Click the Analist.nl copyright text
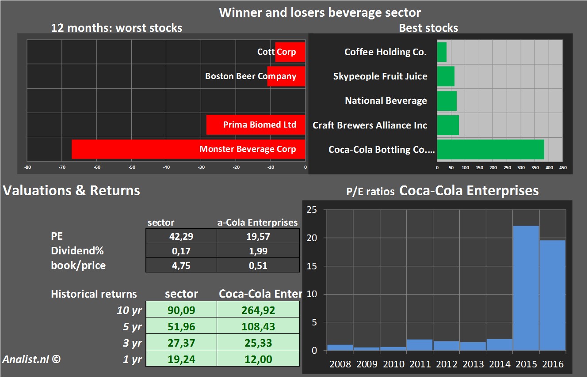 click(31, 359)
